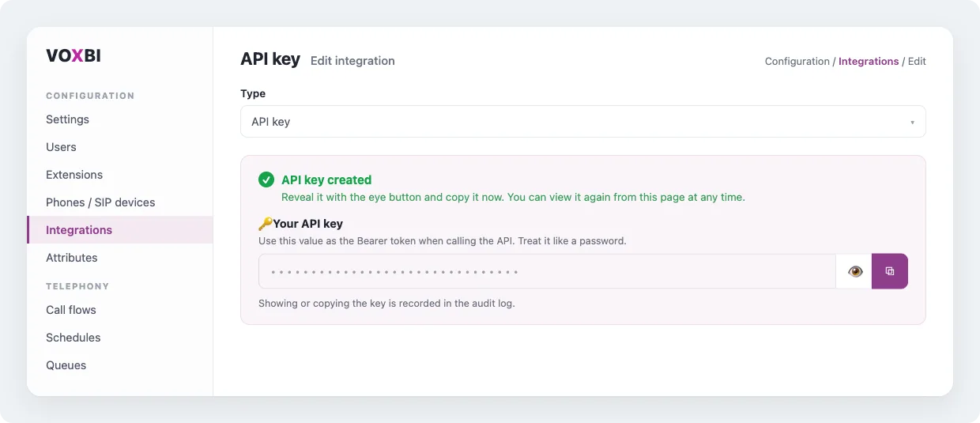Click the key emoji beside Your API key
The width and height of the screenshot is (980, 423).
pos(266,224)
